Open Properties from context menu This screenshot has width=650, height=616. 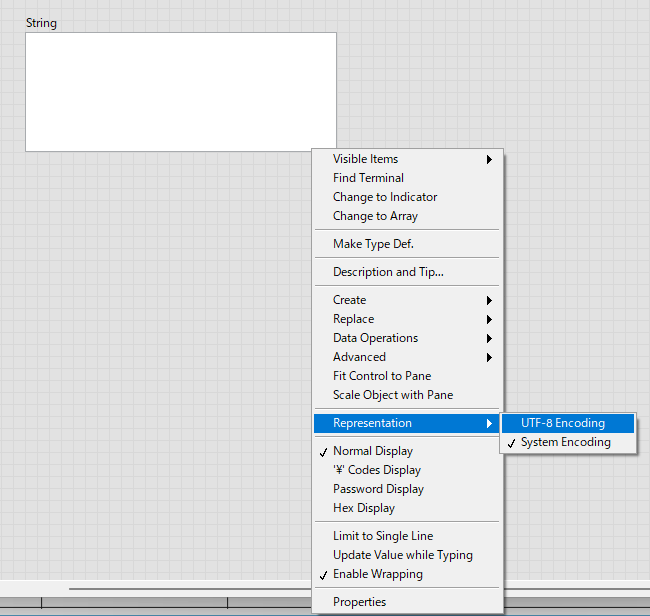407,602
